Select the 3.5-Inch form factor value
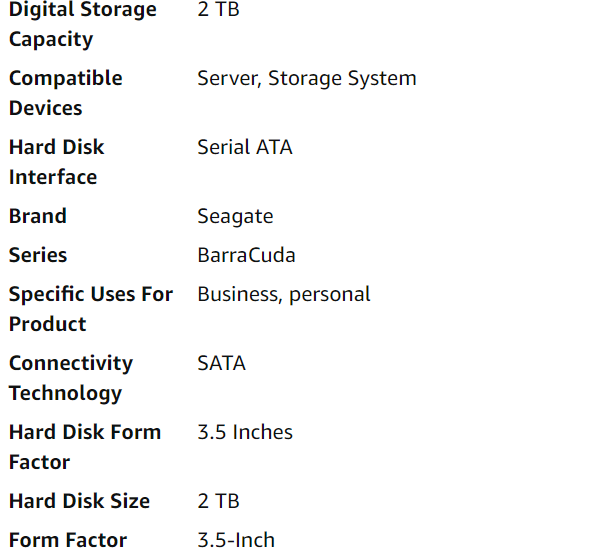The height and width of the screenshot is (560, 614). [x=236, y=540]
